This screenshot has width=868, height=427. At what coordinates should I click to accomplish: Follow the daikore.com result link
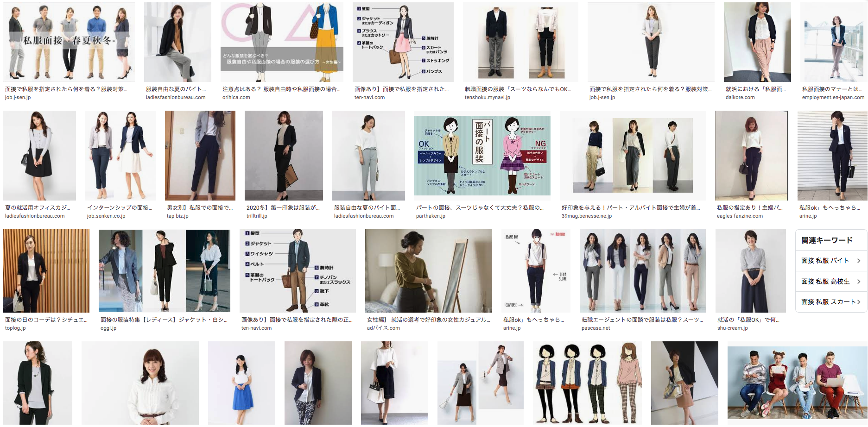[x=740, y=97]
